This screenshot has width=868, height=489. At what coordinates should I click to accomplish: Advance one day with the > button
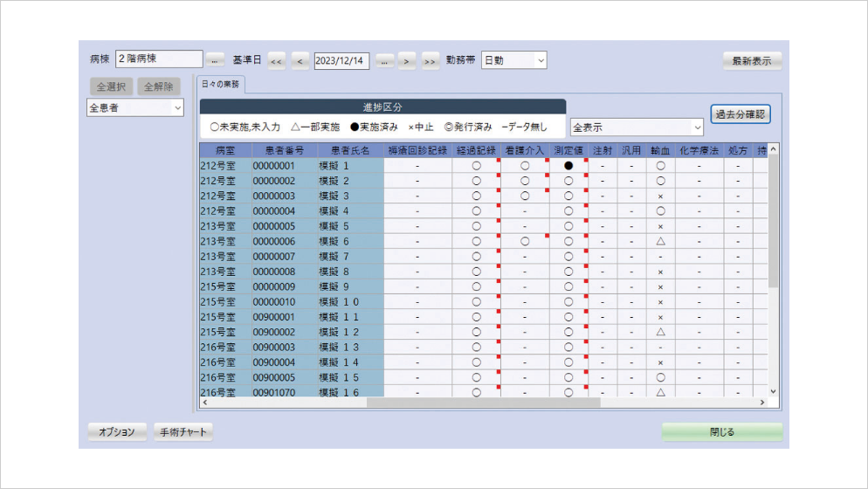[x=407, y=61]
